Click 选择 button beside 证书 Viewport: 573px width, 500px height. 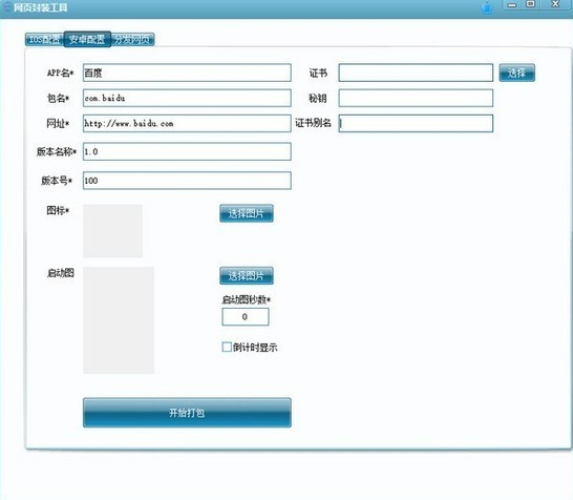click(517, 73)
